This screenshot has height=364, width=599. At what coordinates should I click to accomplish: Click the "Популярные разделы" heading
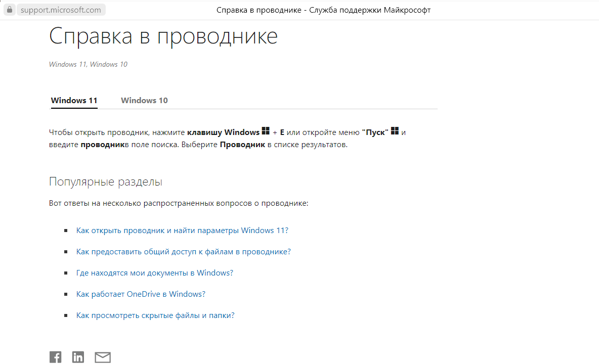point(105,182)
